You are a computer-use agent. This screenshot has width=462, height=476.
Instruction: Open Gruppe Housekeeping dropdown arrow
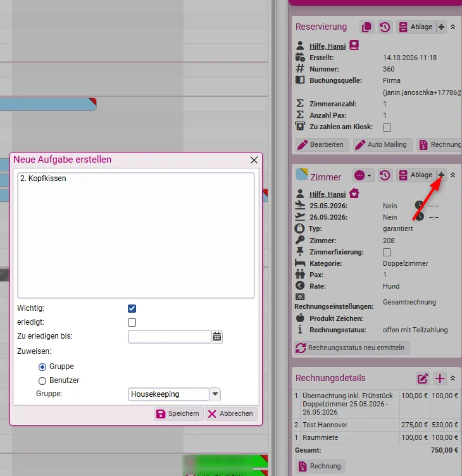215,394
